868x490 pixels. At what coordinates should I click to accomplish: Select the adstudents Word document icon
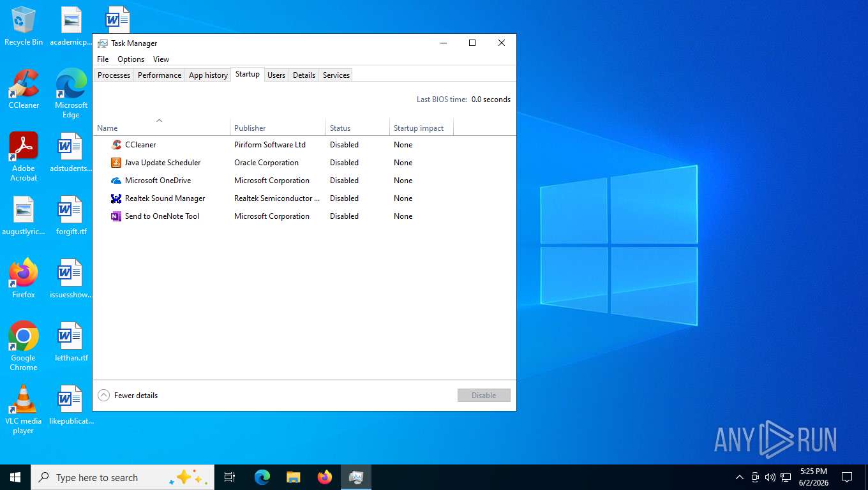tap(70, 147)
